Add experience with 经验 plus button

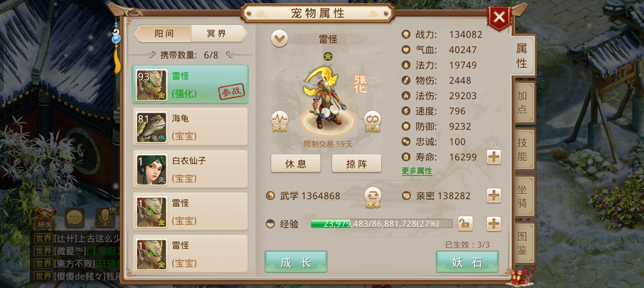(494, 224)
